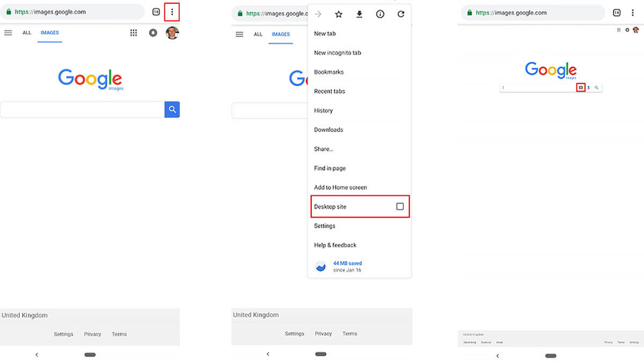Tap the green lock icon in first screenshot
The width and height of the screenshot is (644, 362).
9,12
